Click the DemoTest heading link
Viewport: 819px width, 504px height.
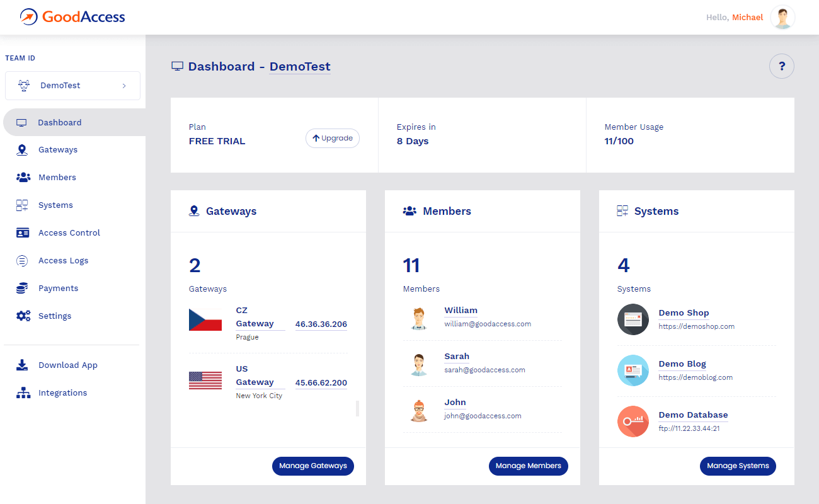pyautogui.click(x=300, y=67)
